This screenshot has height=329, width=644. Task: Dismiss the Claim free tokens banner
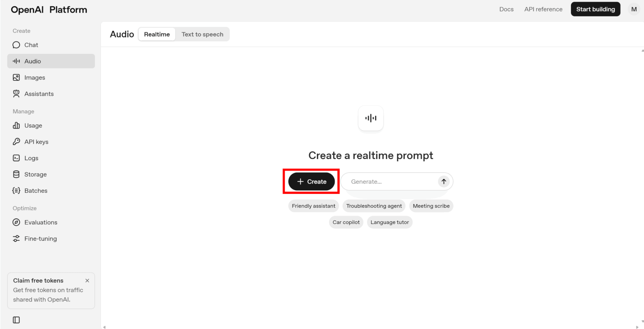point(87,281)
